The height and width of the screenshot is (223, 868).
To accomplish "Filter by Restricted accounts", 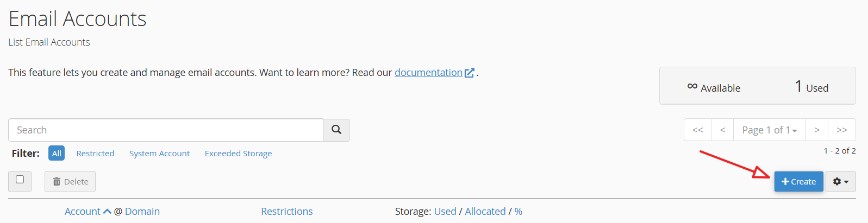I will click(95, 154).
